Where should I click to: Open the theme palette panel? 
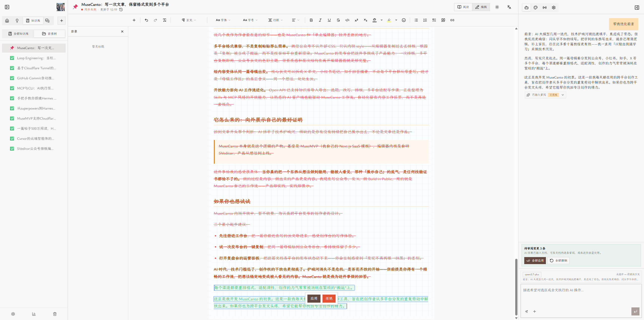point(536,8)
